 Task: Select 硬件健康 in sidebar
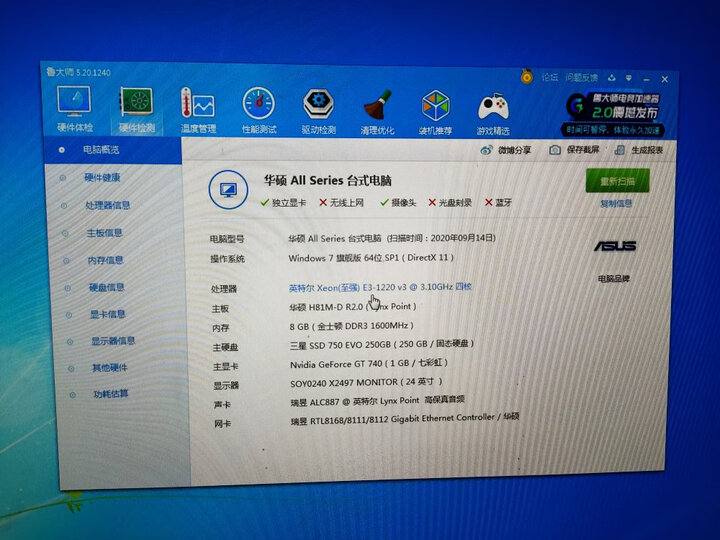[102, 177]
